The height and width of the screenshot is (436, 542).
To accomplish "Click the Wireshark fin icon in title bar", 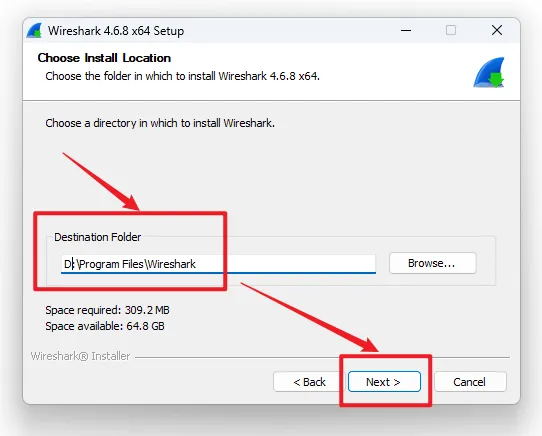I will click(x=34, y=31).
